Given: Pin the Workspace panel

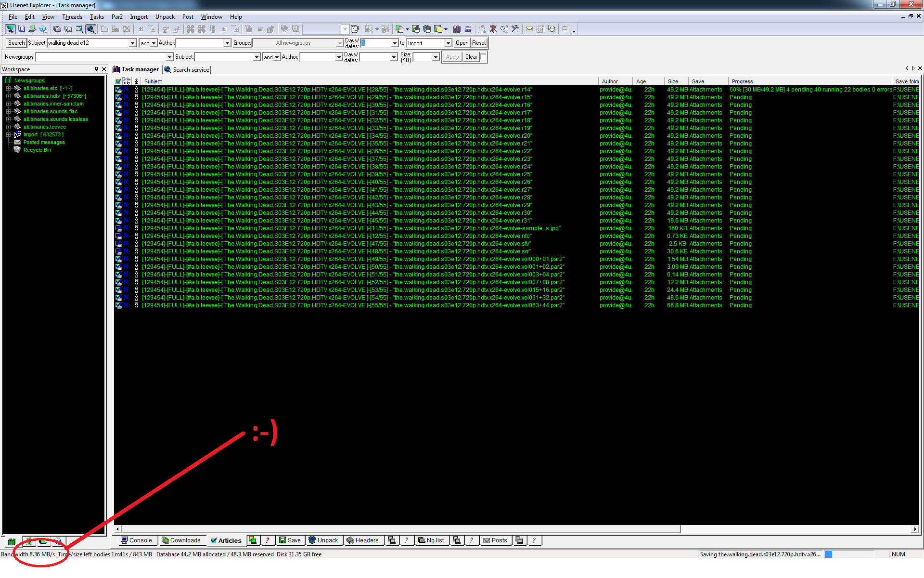Looking at the screenshot, I should (x=96, y=69).
